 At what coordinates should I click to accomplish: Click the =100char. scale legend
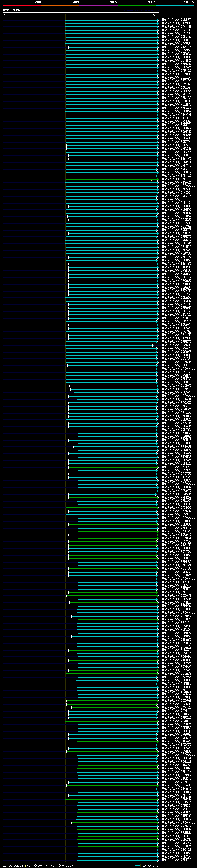click(147, 866)
